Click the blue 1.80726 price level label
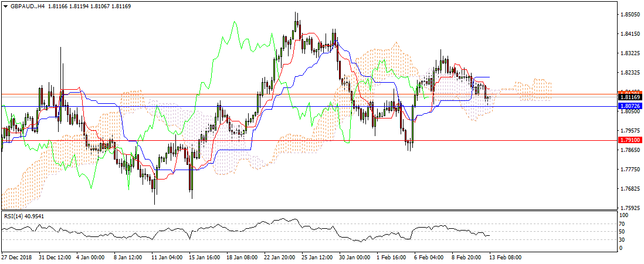The image size is (644, 264). 631,106
